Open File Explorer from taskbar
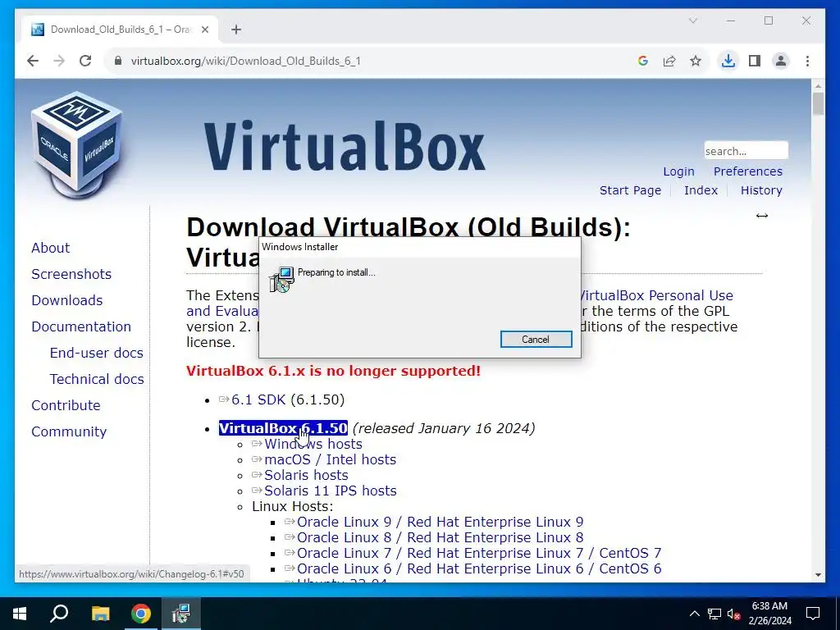This screenshot has width=840, height=630. pyautogui.click(x=100, y=614)
